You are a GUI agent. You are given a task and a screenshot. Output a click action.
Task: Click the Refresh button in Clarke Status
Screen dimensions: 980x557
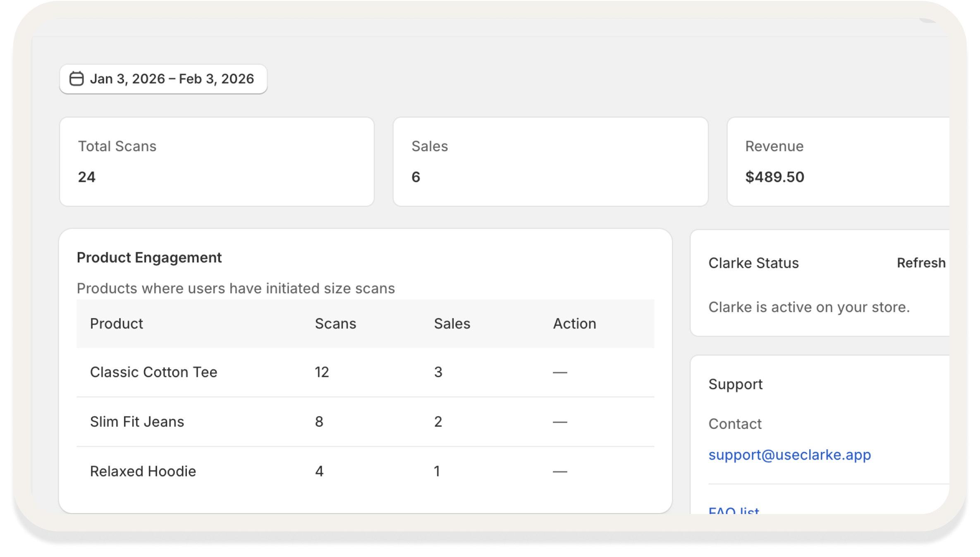point(920,263)
